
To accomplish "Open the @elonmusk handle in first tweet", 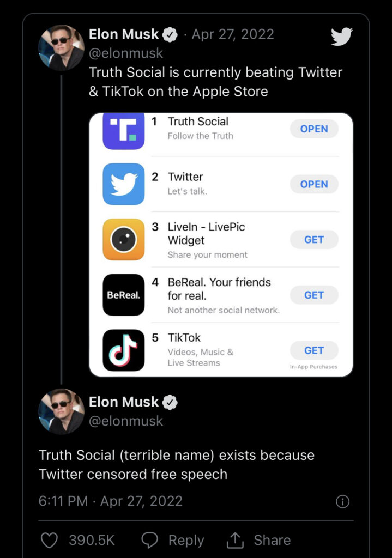I will 126,53.
